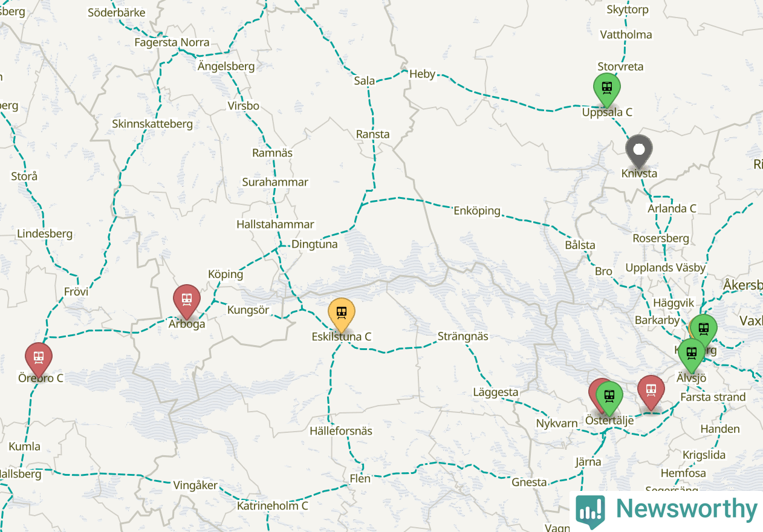Select the red train marker east of Östertälje
763x532 pixels.
651,390
